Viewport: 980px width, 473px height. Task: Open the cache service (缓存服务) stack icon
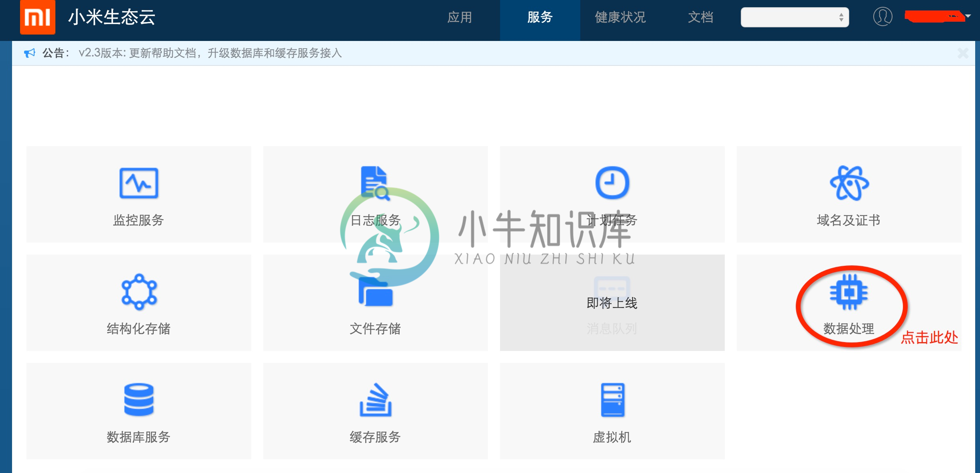[376, 400]
